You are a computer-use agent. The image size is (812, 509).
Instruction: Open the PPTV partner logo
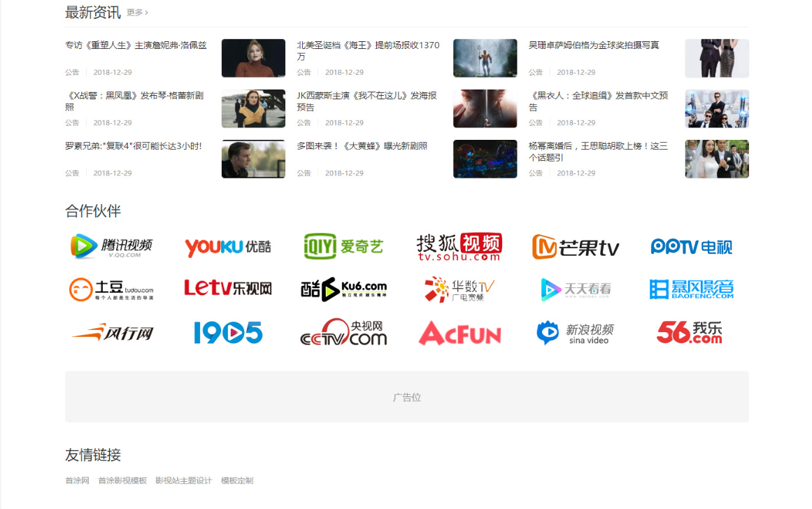(x=691, y=247)
